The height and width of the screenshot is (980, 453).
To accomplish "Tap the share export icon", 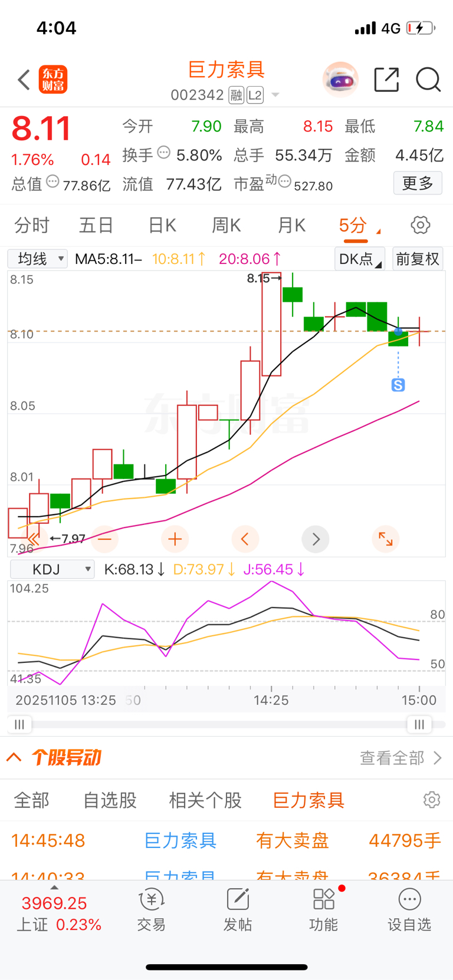I will (387, 80).
